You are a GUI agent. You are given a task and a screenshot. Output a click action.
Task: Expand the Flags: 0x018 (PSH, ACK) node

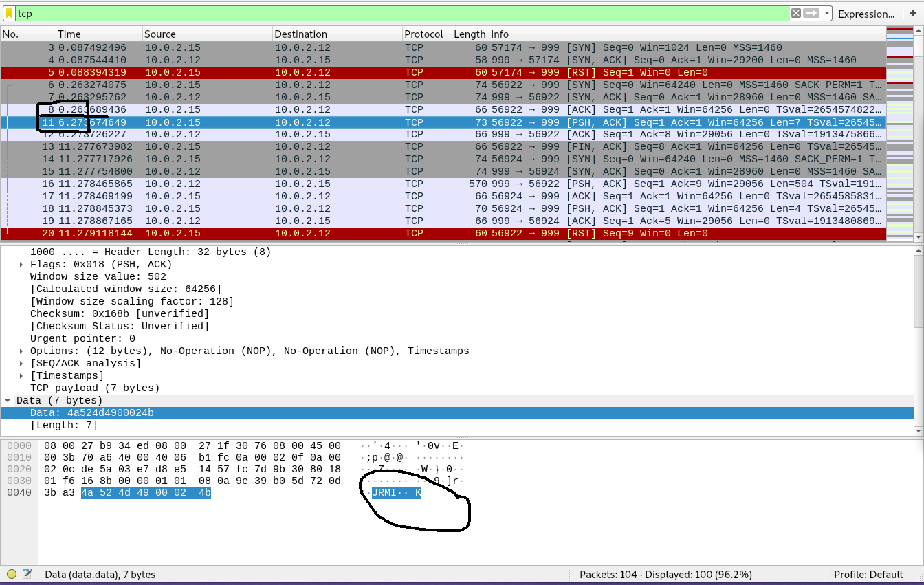[x=22, y=265]
